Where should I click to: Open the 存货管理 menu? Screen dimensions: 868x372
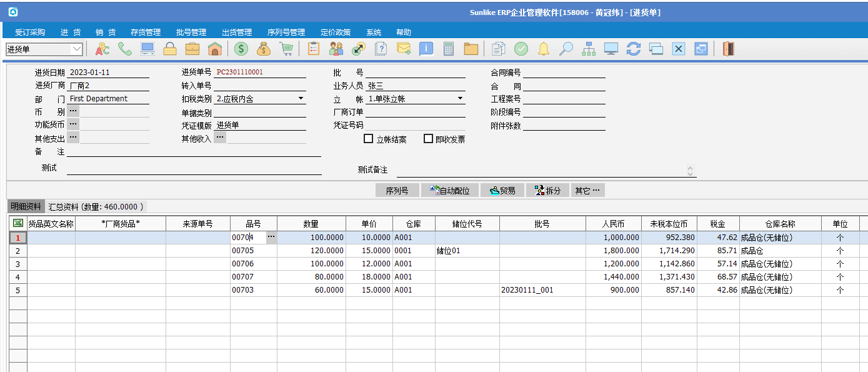[146, 33]
